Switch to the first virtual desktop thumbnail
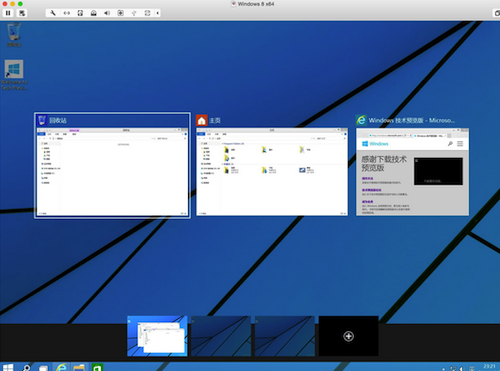This screenshot has height=371, width=500. [x=157, y=336]
